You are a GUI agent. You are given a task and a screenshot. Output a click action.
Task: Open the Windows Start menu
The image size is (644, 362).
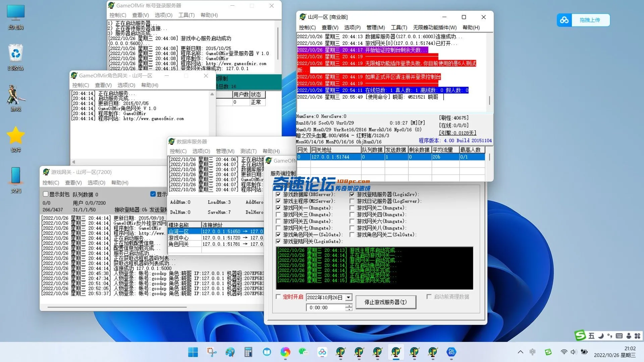click(193, 352)
